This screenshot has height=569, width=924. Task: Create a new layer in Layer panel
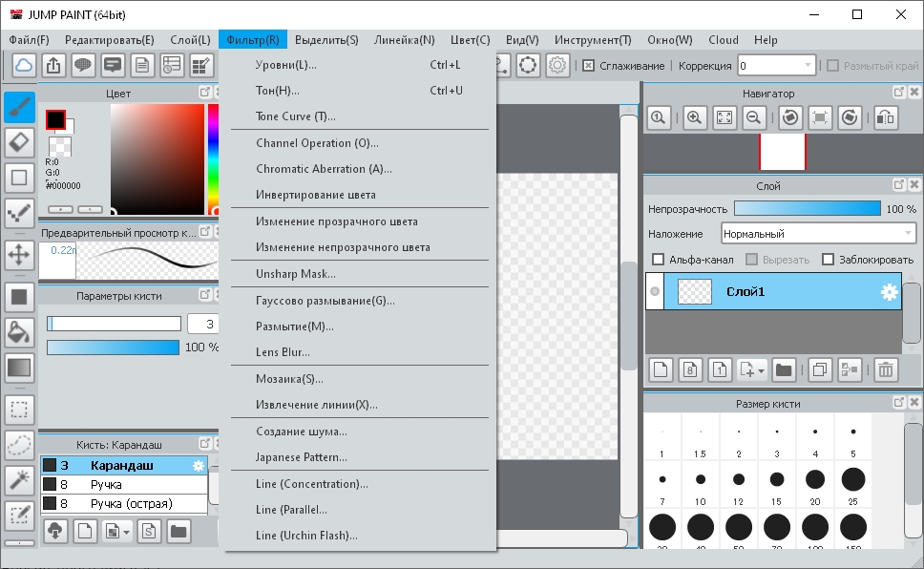point(661,369)
